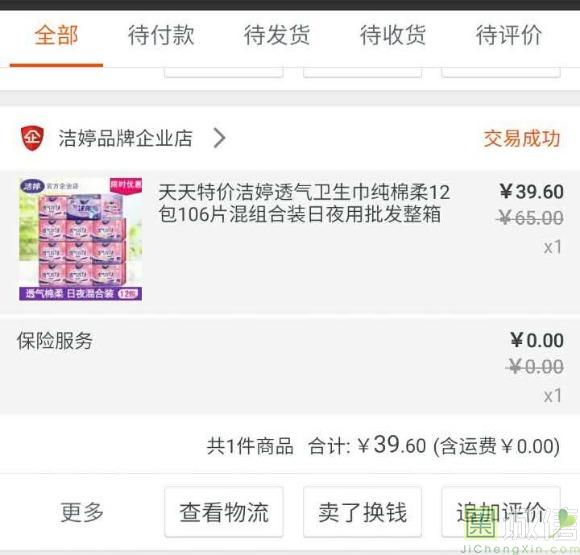
Task: Select the 全部 orders tab
Action: 56,36
